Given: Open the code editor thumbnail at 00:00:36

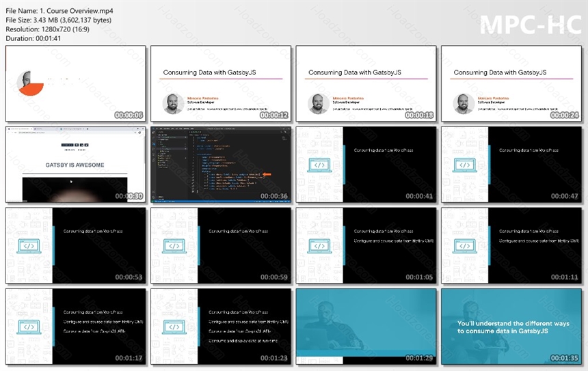Looking at the screenshot, I should (x=221, y=165).
